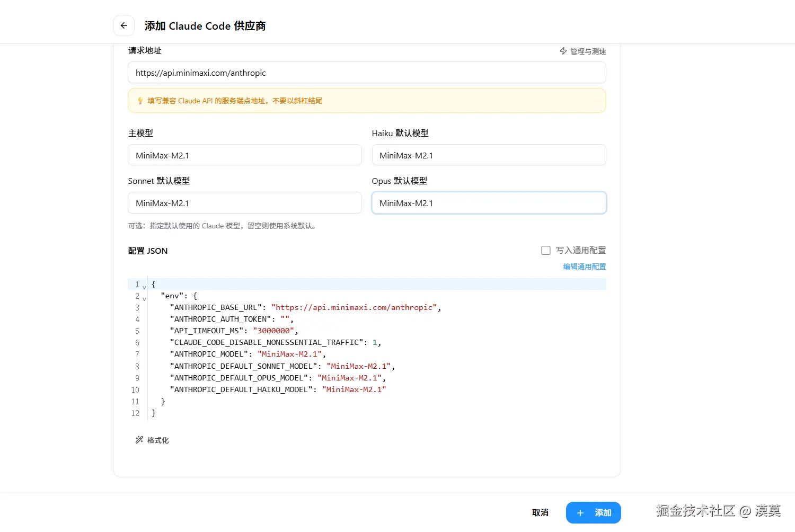Click the Haiku 默认模型 label
Screen dimensions: 795x532
coord(400,133)
